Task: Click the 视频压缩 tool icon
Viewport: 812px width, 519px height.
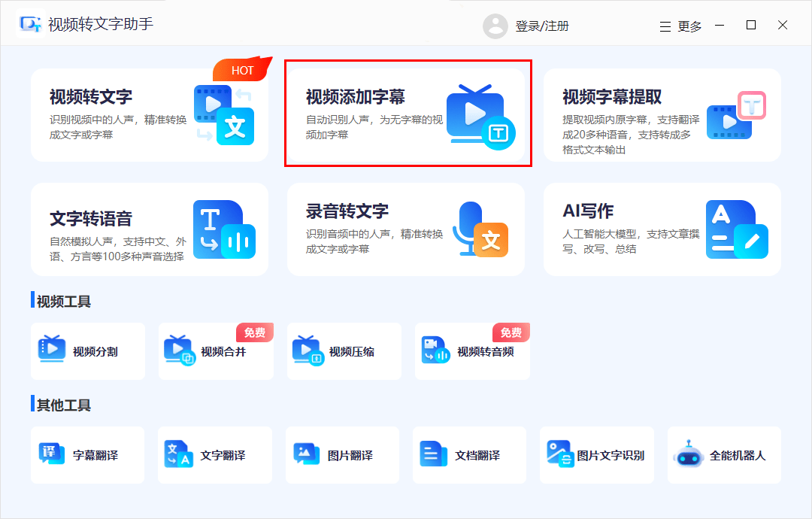Action: 308,351
